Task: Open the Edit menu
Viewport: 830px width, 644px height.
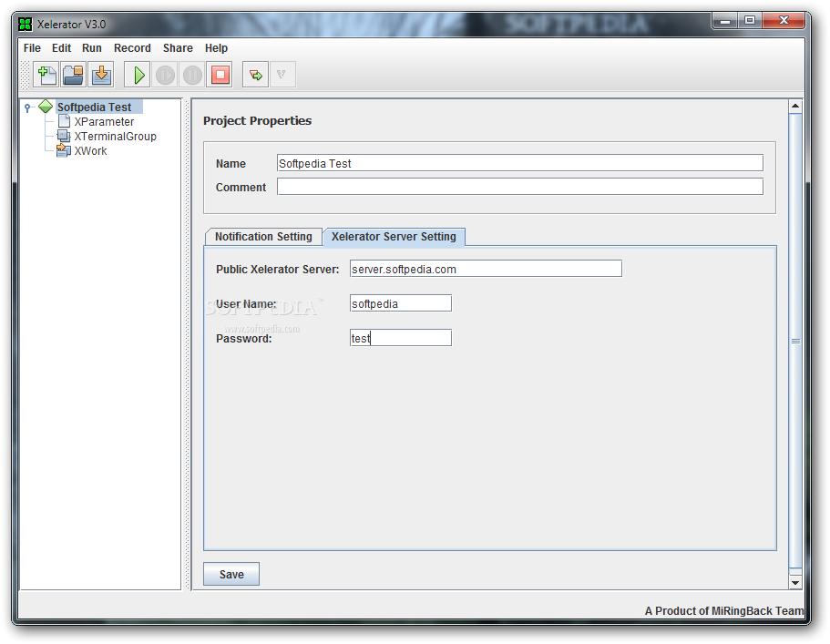Action: point(61,48)
